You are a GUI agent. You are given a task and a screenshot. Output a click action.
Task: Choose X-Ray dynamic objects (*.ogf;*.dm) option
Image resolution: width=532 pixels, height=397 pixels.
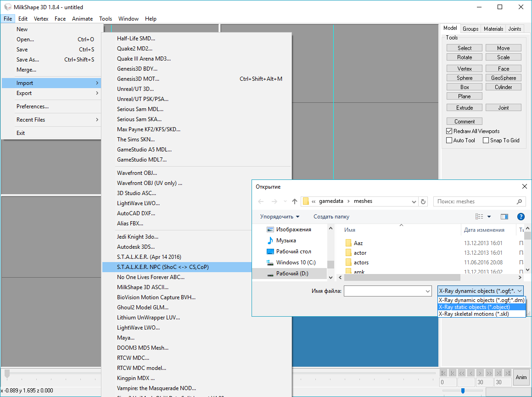tap(482, 300)
